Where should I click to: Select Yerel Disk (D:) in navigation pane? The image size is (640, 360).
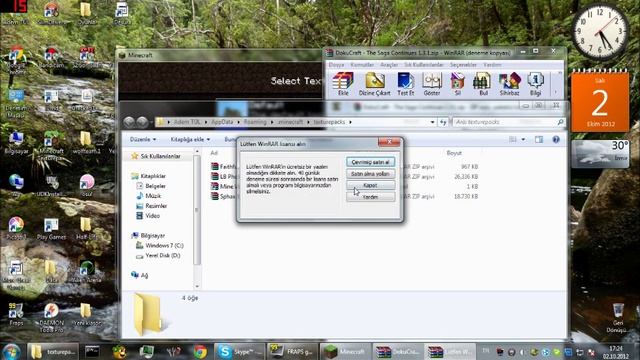[158, 256]
